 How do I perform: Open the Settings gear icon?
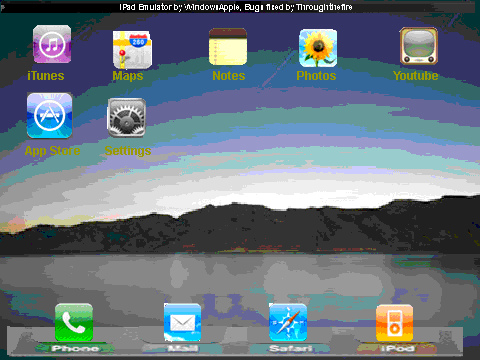[x=126, y=118]
